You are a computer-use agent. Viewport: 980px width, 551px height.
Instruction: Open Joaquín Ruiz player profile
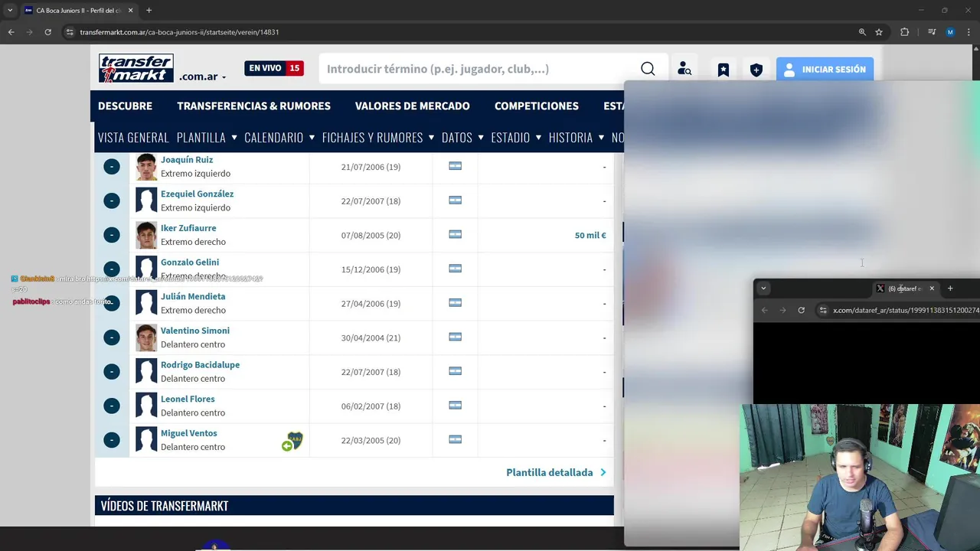[x=187, y=160]
